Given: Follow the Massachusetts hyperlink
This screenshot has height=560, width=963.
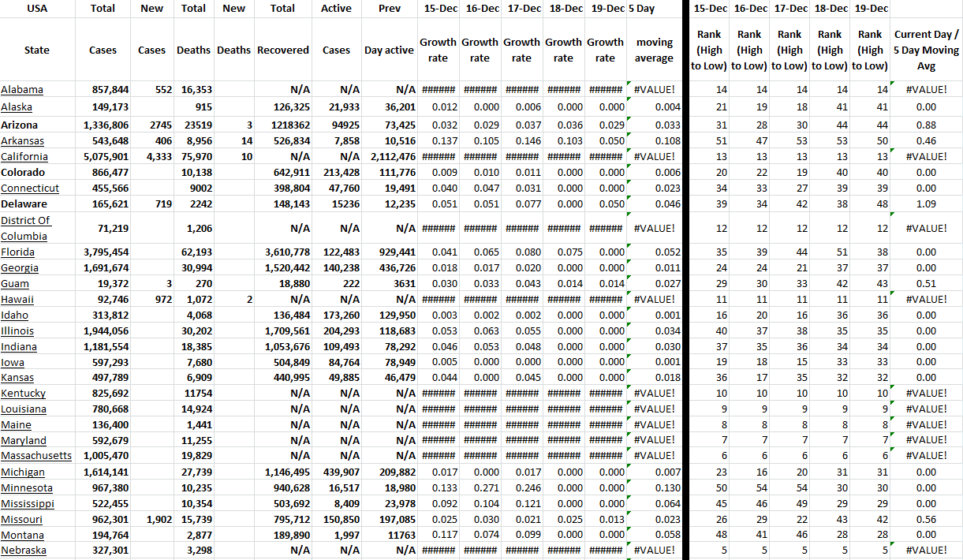Looking at the screenshot, I should coord(36,456).
